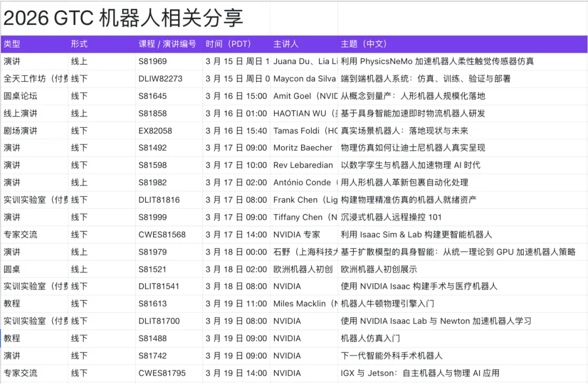Click topic '欧洲机器人初创展示'

pyautogui.click(x=379, y=269)
